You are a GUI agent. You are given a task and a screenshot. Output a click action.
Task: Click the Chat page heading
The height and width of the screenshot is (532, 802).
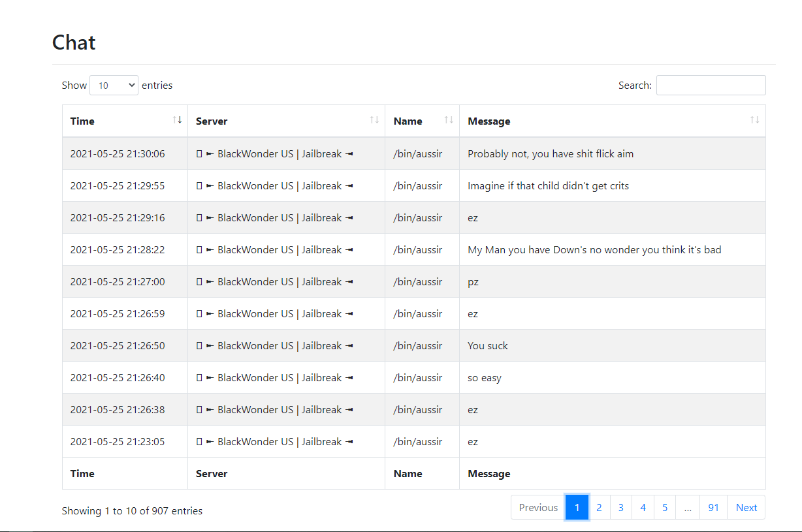tap(74, 42)
